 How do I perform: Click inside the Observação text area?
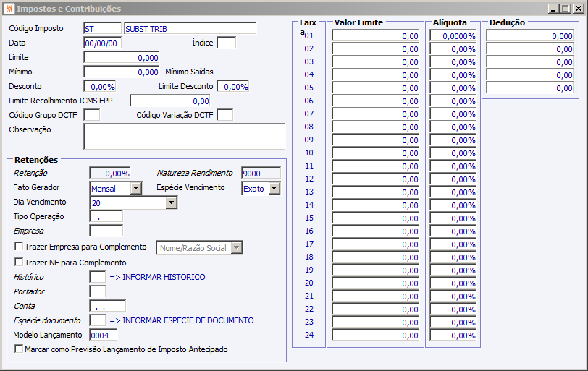point(184,137)
